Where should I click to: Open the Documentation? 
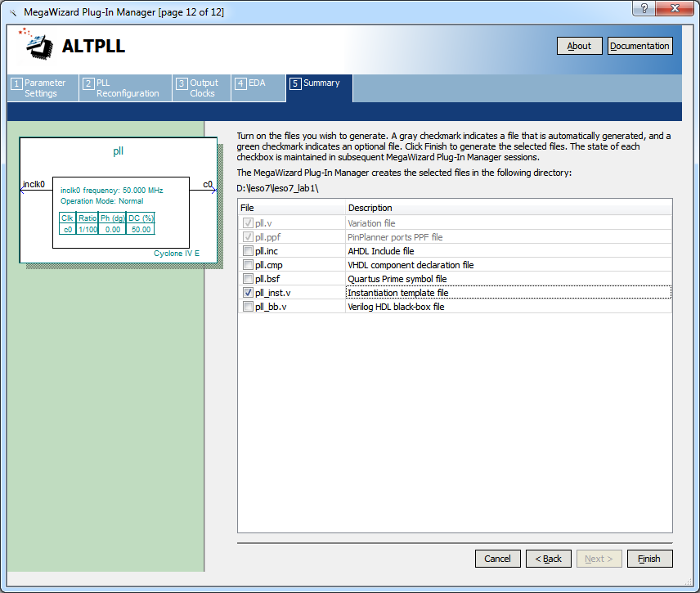[639, 46]
